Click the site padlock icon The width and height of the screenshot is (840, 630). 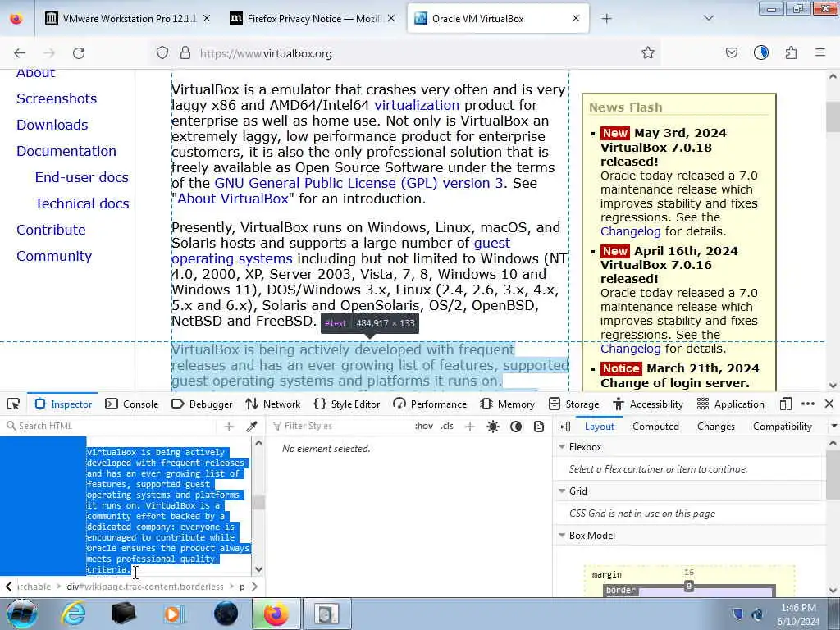185,53
